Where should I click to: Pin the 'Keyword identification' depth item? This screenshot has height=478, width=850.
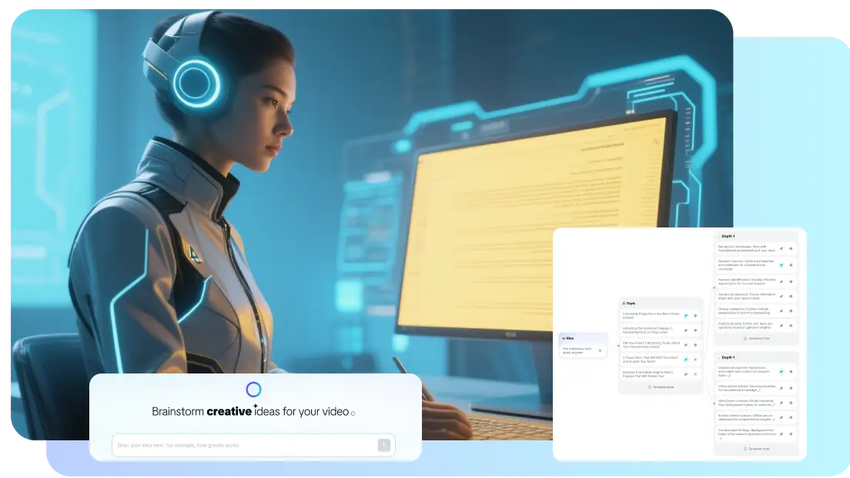tap(782, 281)
